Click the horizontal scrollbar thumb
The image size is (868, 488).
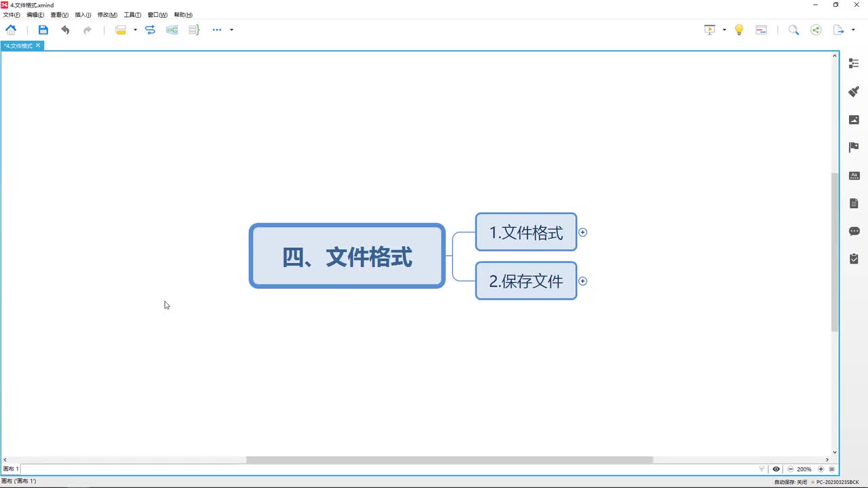tap(450, 460)
